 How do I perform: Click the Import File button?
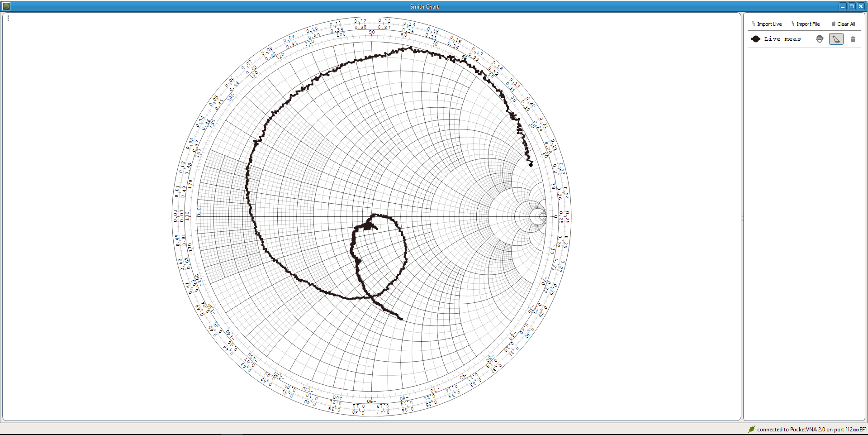[x=806, y=24]
